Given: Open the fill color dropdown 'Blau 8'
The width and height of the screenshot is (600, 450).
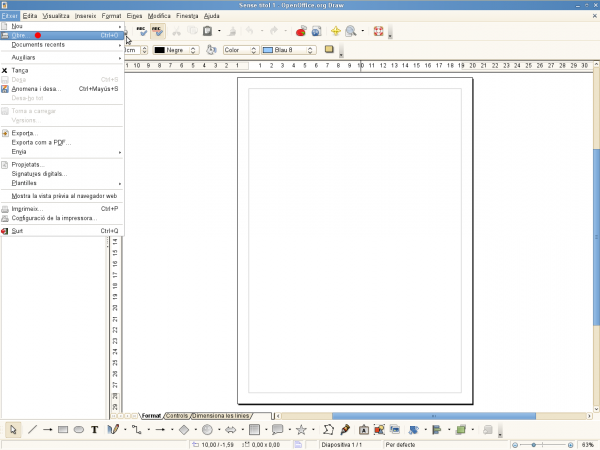Looking at the screenshot, I should pos(288,49).
